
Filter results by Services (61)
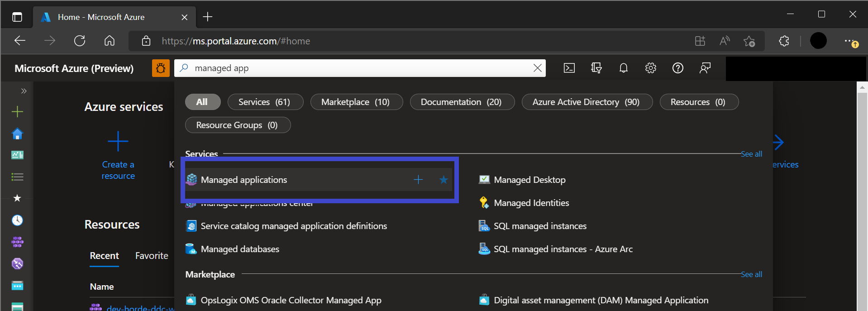265,102
